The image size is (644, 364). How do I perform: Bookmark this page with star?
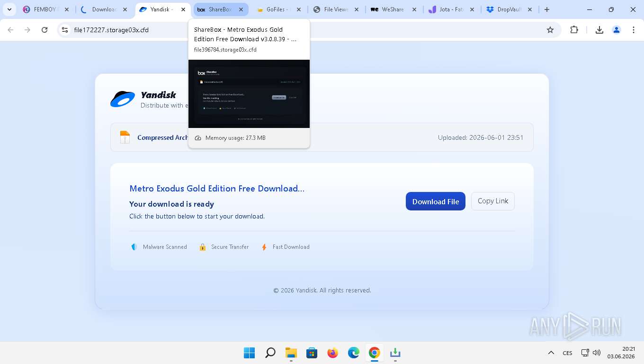tap(550, 30)
